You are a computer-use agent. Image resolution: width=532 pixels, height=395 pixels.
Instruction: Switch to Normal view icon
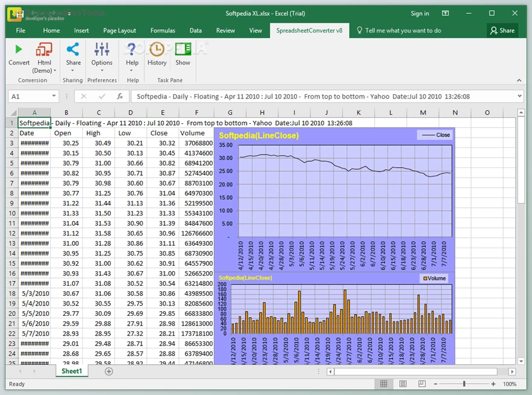[384, 384]
